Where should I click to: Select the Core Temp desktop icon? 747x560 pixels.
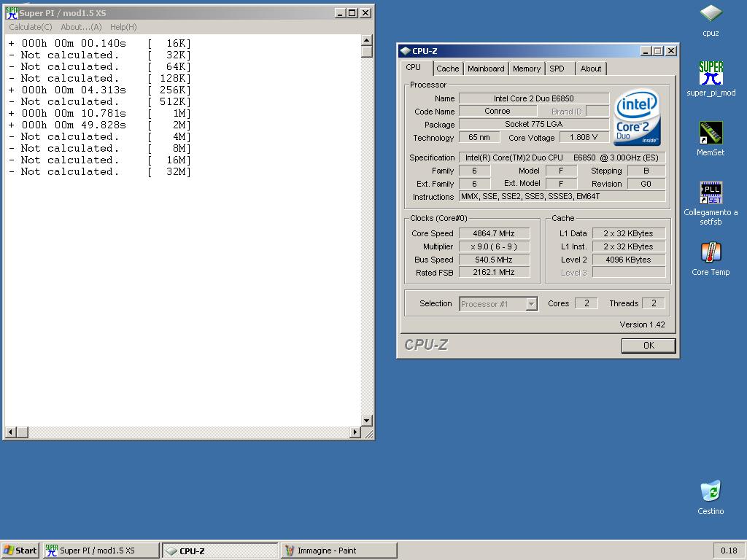point(711,259)
